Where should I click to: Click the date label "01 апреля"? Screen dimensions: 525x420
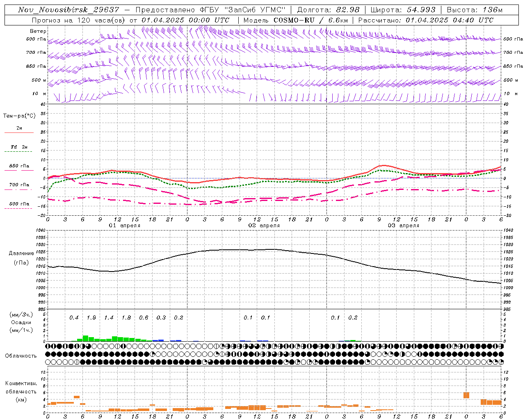[x=124, y=226]
